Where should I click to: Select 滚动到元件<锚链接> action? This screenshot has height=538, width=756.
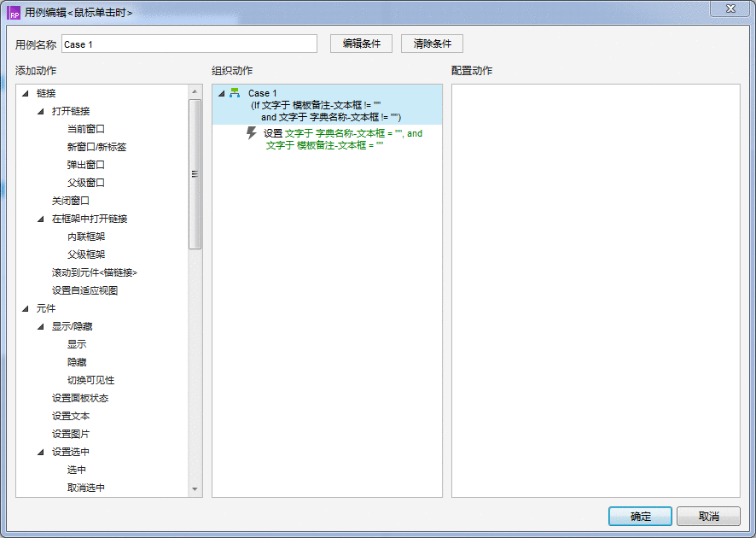click(95, 272)
